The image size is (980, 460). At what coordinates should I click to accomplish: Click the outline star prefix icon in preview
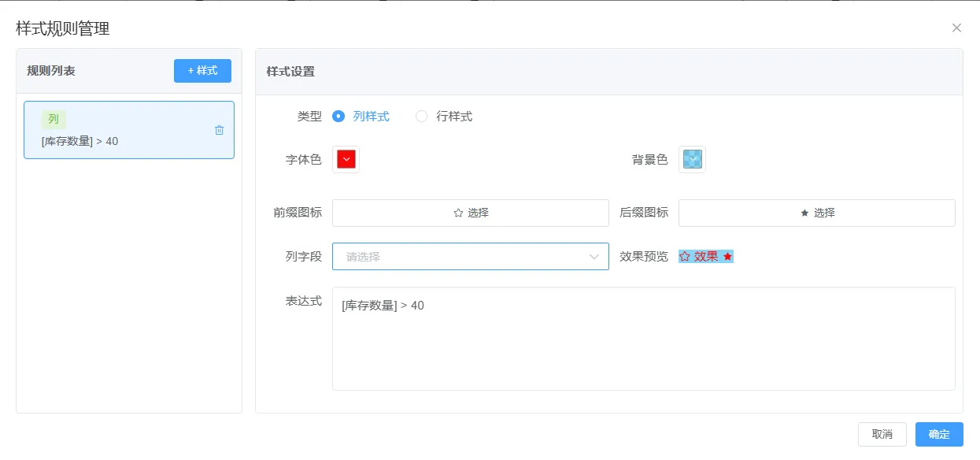coord(685,256)
